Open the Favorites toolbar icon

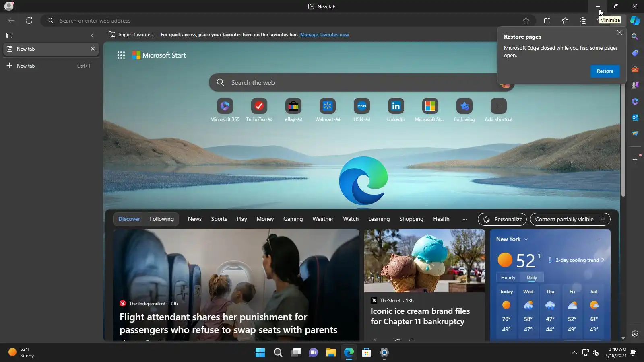pyautogui.click(x=565, y=21)
